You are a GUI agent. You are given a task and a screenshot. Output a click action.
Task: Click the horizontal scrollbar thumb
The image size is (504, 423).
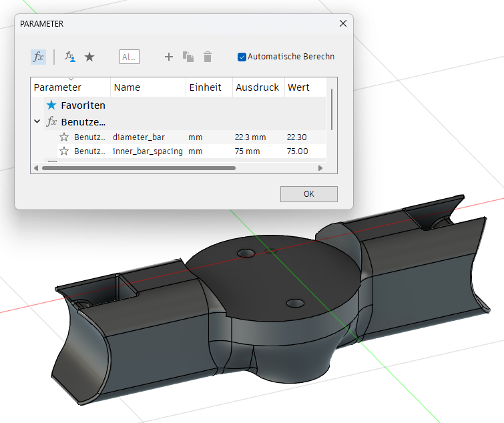click(138, 168)
